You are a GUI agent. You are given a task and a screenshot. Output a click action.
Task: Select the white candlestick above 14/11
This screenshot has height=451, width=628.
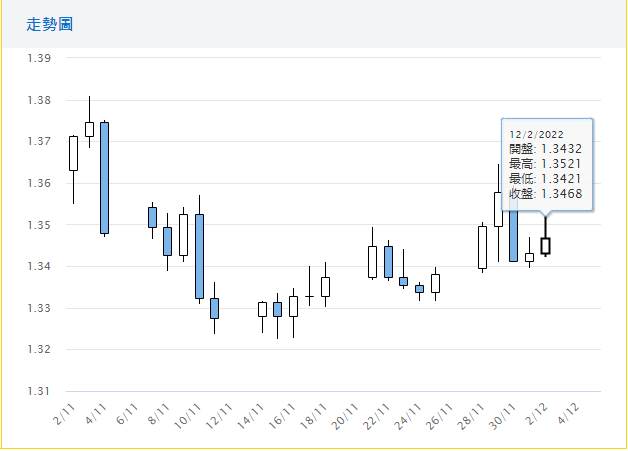262,309
